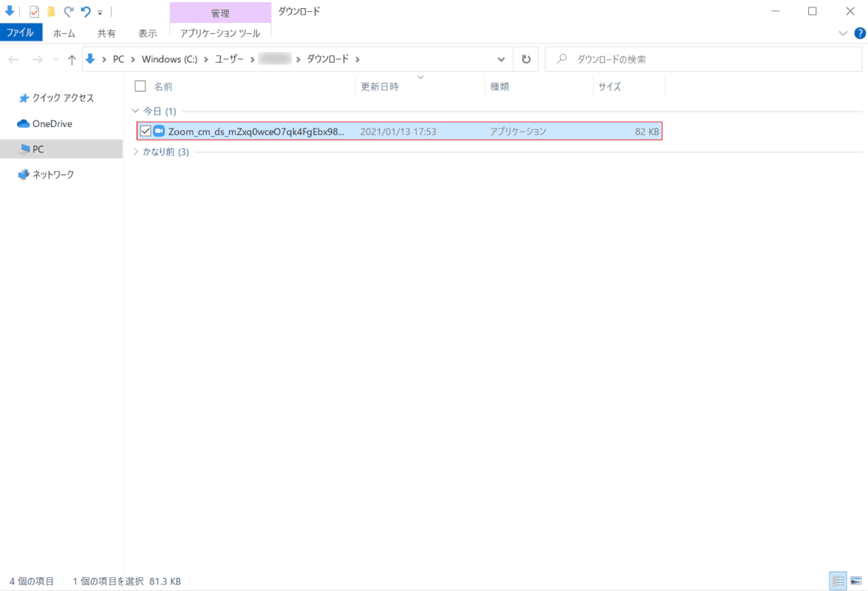Click the New folder quick access icon

pos(52,12)
